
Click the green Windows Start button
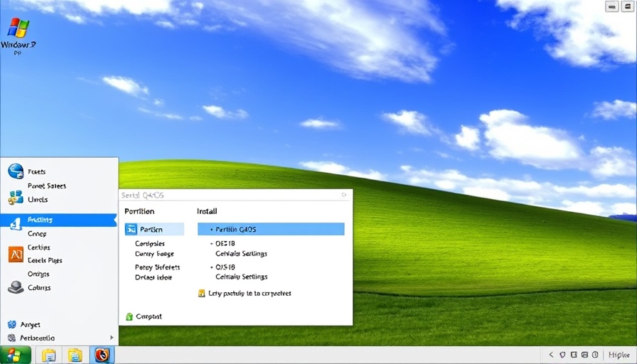16,355
